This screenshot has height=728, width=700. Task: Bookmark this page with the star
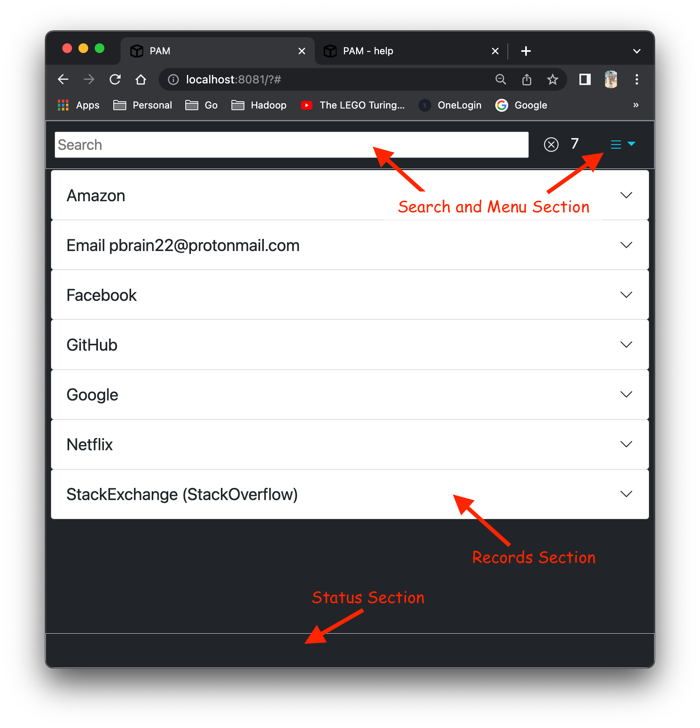tap(553, 79)
